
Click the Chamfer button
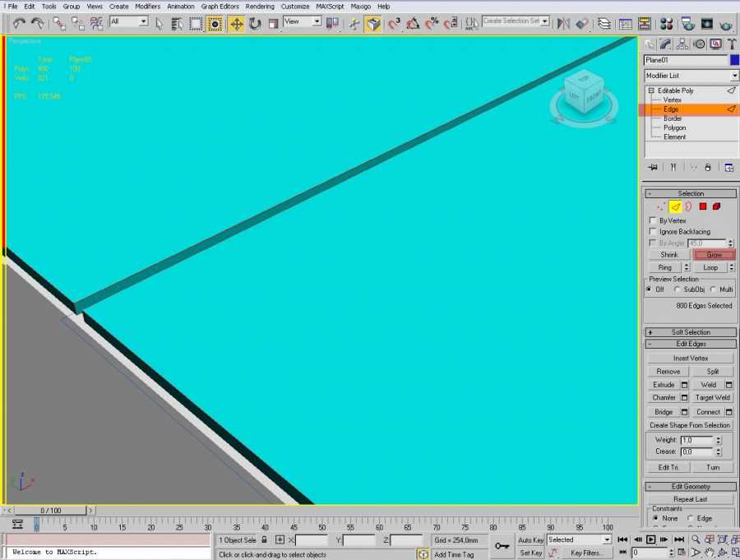pyautogui.click(x=664, y=398)
